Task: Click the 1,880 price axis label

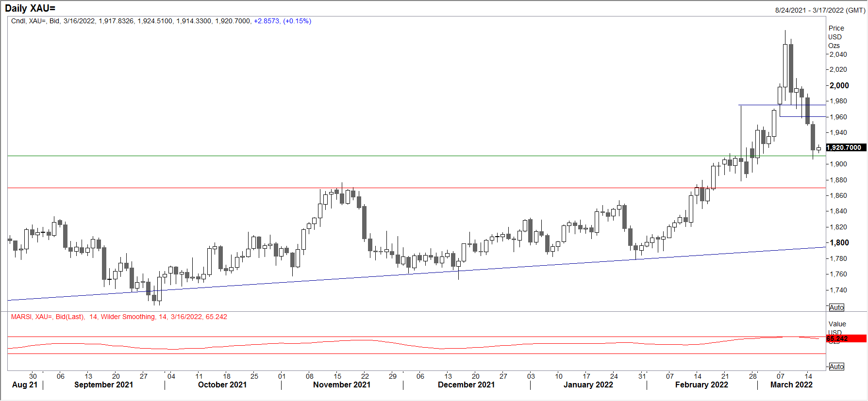Action: (838, 180)
